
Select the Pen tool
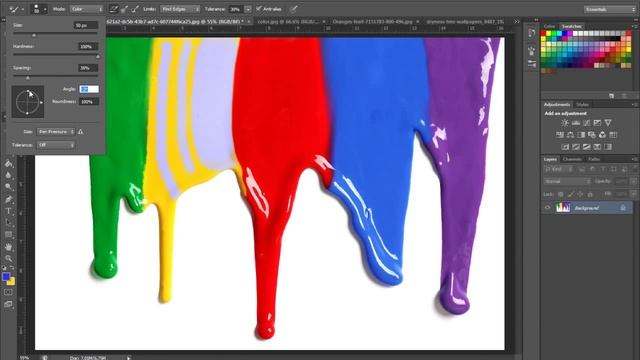[9, 199]
